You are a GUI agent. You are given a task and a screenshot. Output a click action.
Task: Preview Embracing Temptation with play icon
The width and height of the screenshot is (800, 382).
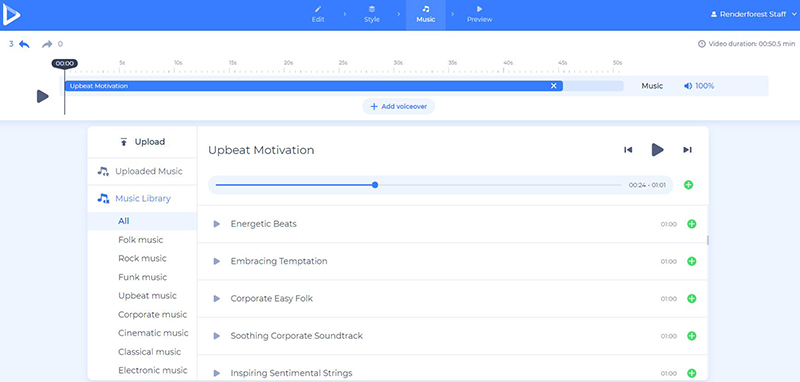pyautogui.click(x=216, y=261)
